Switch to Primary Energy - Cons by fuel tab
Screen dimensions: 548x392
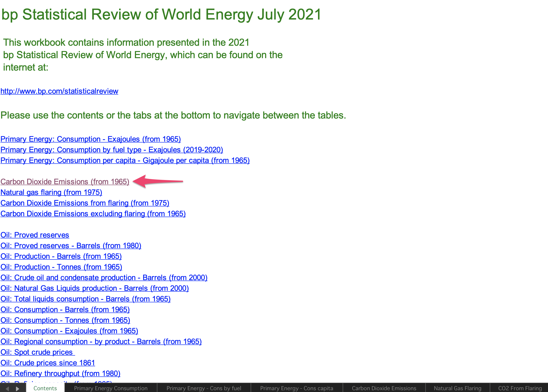204,388
